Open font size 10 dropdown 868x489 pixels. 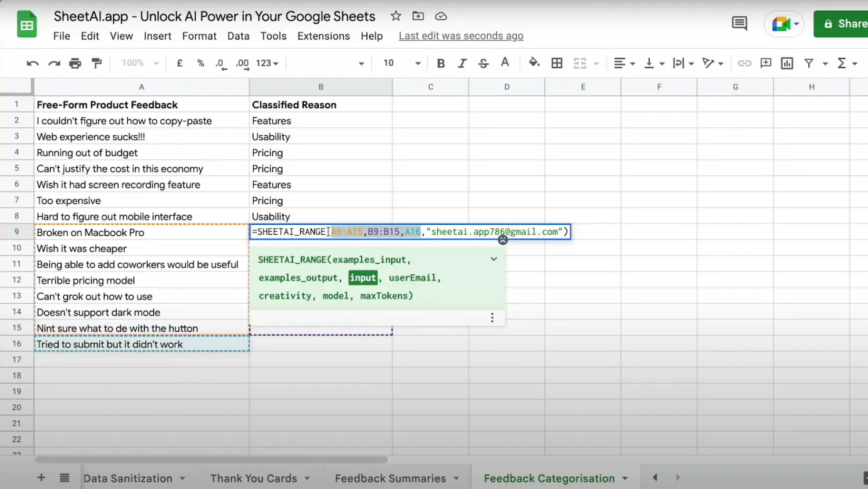(x=402, y=63)
